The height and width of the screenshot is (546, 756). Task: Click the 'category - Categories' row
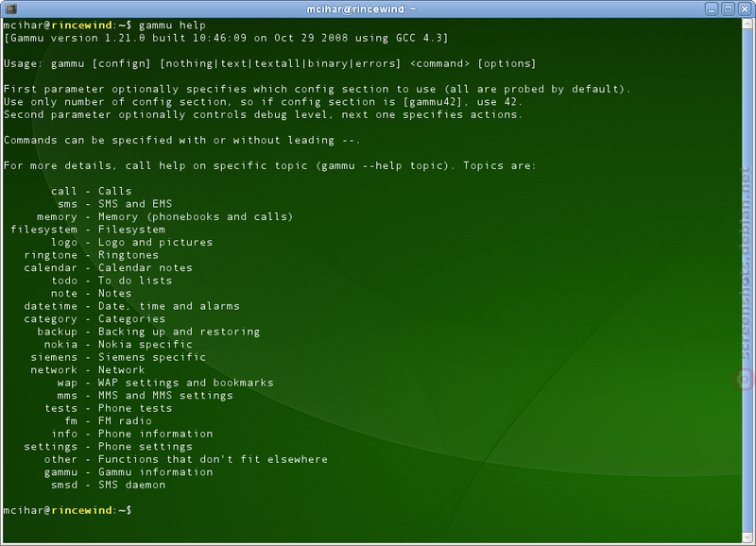pos(94,319)
